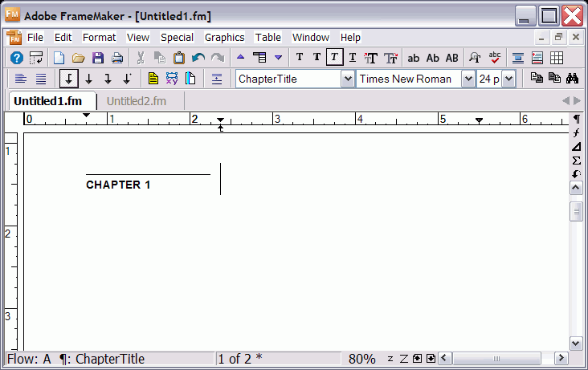
Task: Select the third tab stop arrow icon
Action: [108, 79]
